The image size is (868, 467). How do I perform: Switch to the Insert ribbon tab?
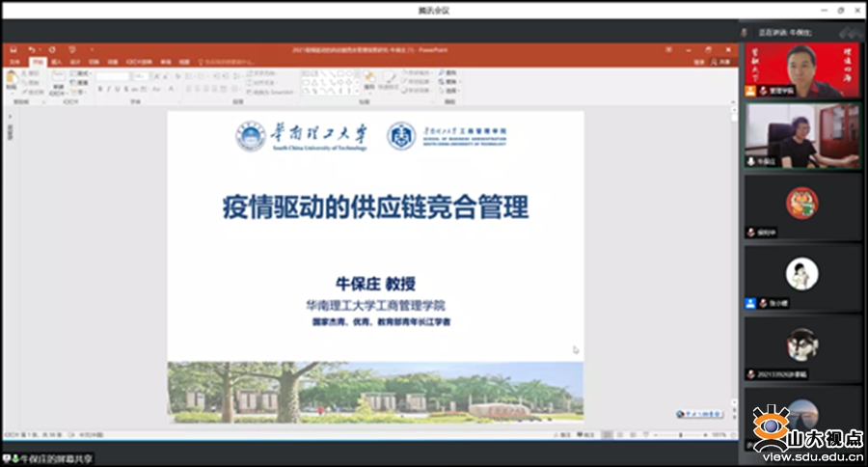click(x=55, y=62)
